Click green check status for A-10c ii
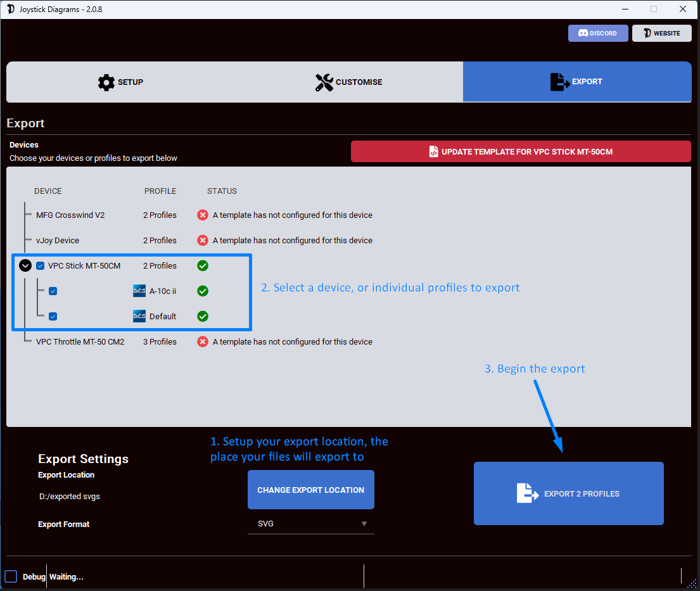 (203, 291)
